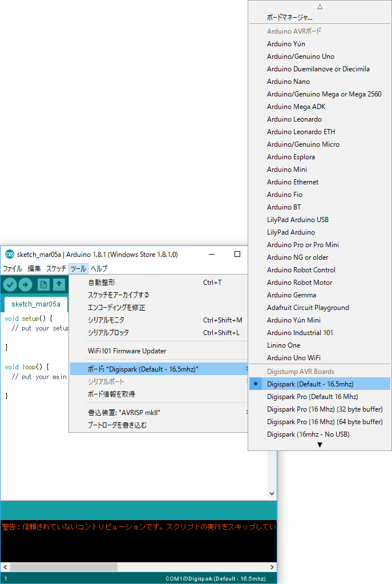Select Arduino/Genuino Micro board
Viewport: 392px width, 584px height.
[x=320, y=144]
